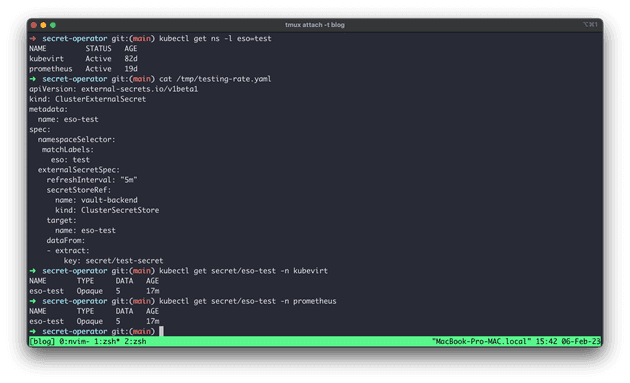Click the kubevirt namespace row name

point(46,59)
